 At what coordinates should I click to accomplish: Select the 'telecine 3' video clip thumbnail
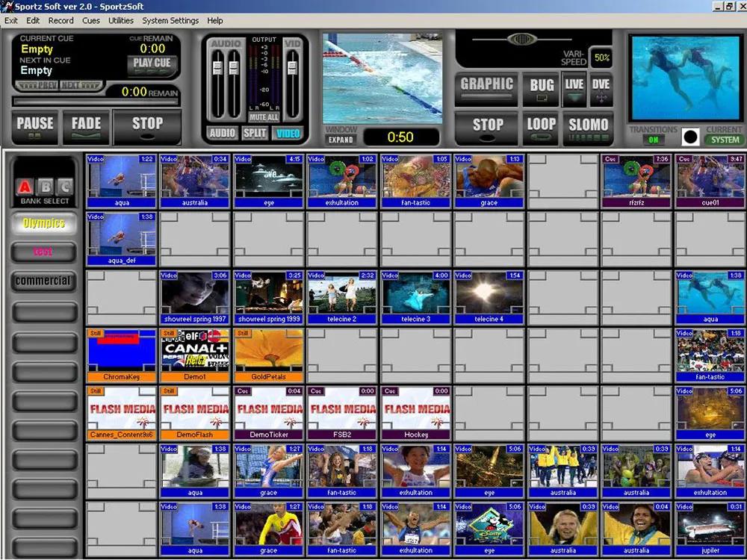tap(416, 297)
